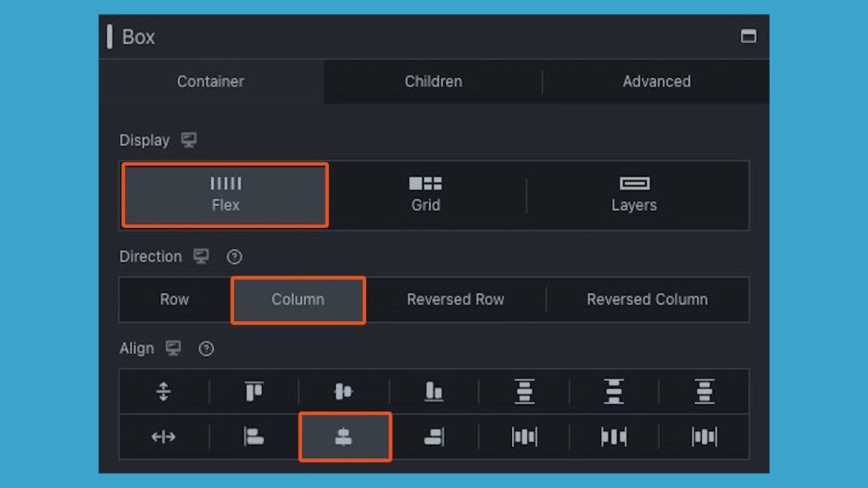Image resolution: width=868 pixels, height=488 pixels.
Task: Switch display mode to Grid
Action: tap(426, 195)
